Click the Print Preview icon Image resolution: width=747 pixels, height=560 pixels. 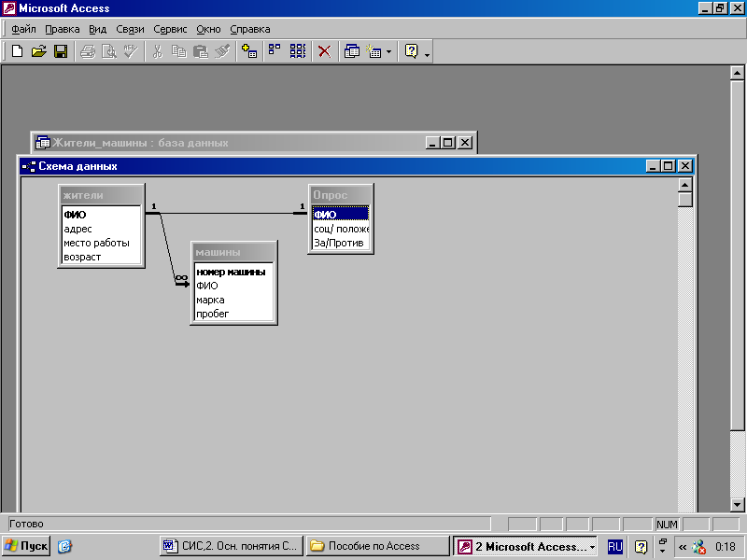pos(109,51)
